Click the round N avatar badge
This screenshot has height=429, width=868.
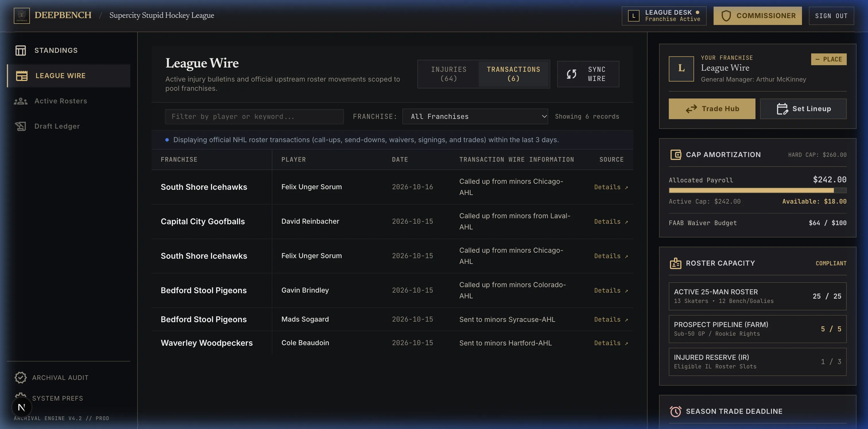pos(22,407)
